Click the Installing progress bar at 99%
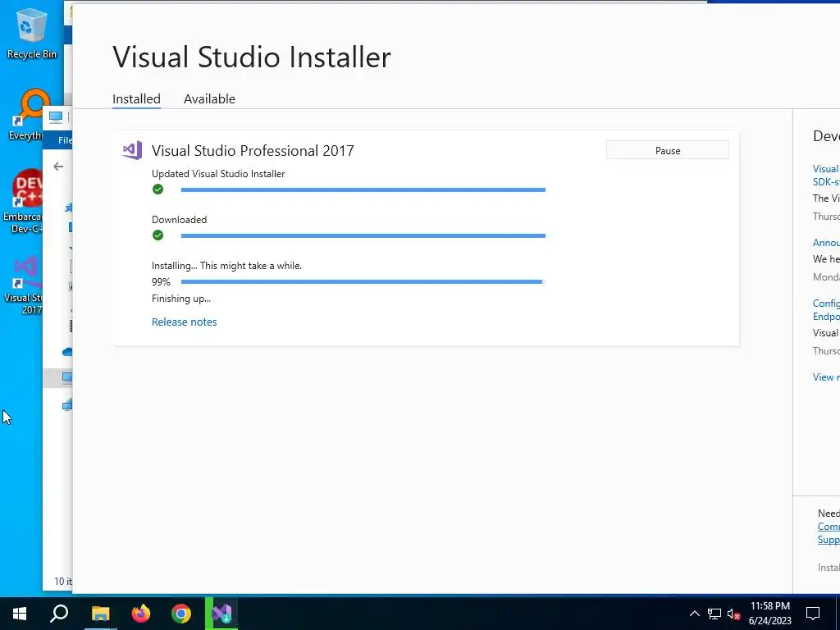Viewport: 840px width, 630px height. 363,282
